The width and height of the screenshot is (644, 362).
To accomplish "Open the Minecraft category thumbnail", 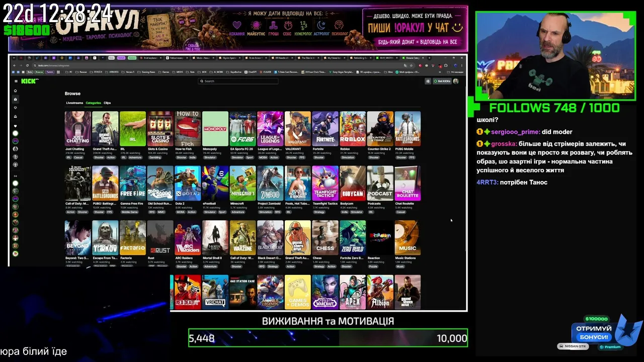I will coord(243,183).
